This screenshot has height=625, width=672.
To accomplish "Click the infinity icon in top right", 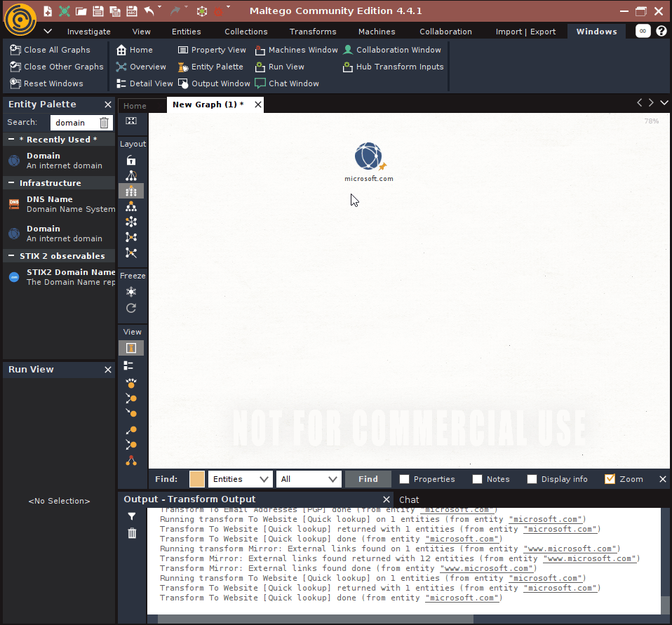I will tap(643, 31).
